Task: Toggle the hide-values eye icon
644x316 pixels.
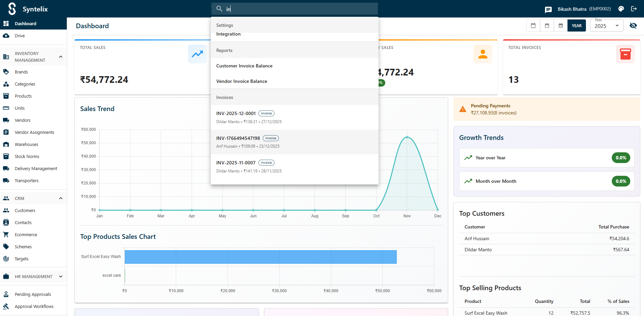Action: 633,26
